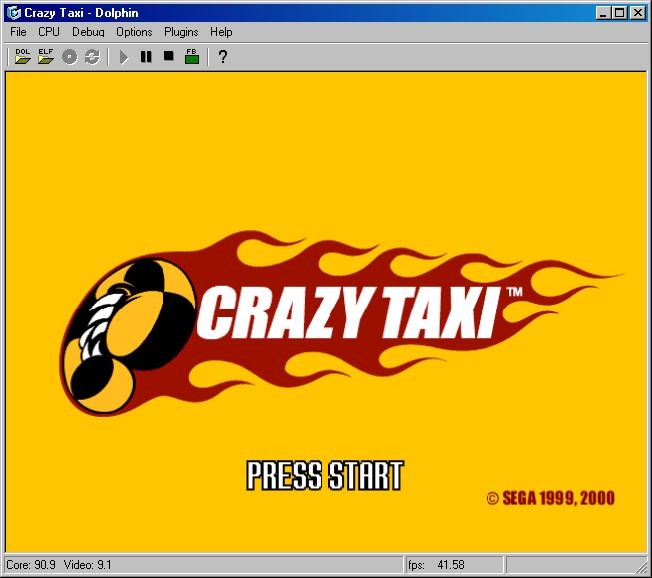Image resolution: width=652 pixels, height=578 pixels.
Task: Click the PRESS START text in game
Action: [325, 475]
